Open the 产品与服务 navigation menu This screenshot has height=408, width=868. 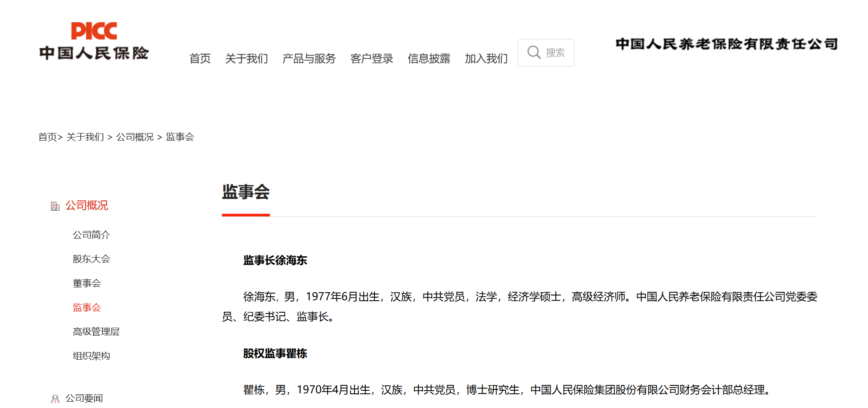(309, 59)
